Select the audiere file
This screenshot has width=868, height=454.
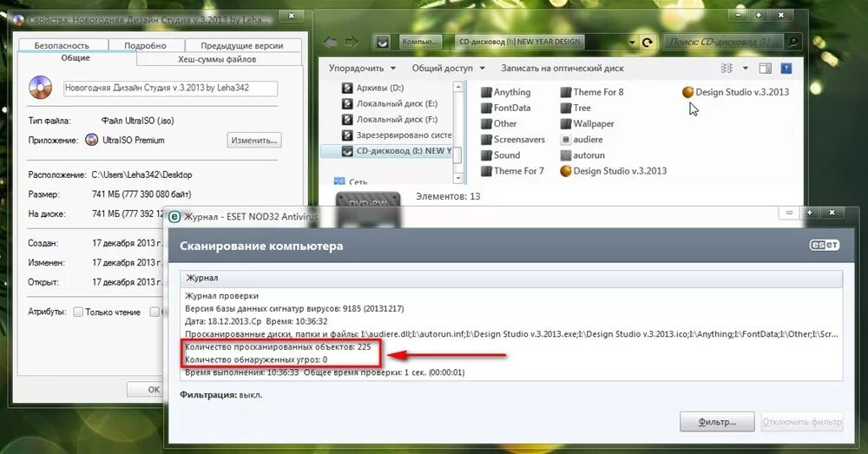click(x=582, y=140)
